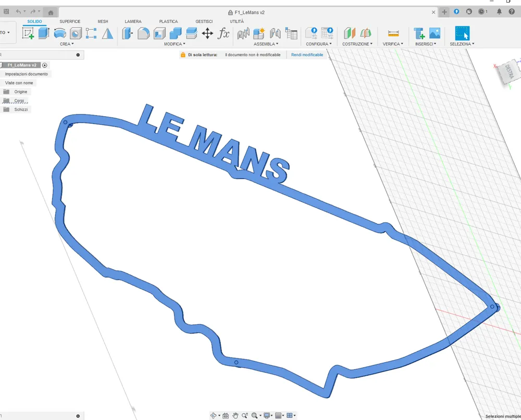Click the midplane construction icon
Screen dimensions: 521x420
(366, 33)
